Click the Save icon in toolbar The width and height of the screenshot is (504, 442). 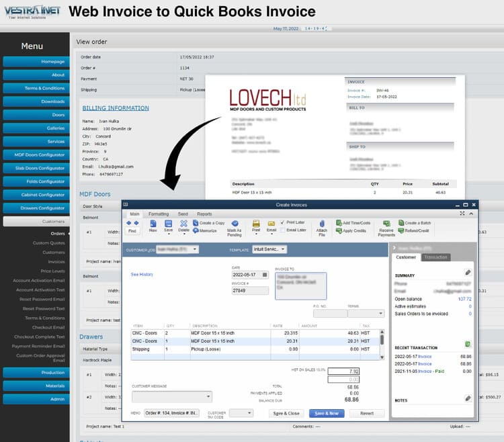pos(169,224)
